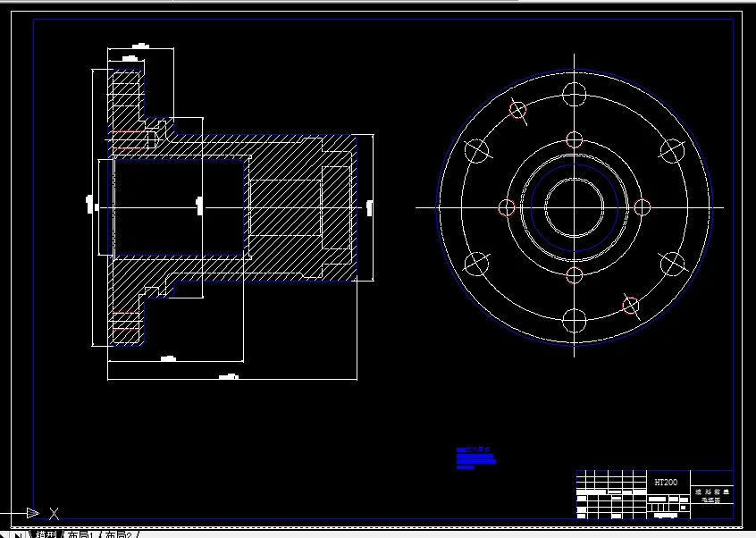This screenshot has width=756, height=538.
Task: Select the topmost white bolt hole circle
Action: click(x=575, y=94)
